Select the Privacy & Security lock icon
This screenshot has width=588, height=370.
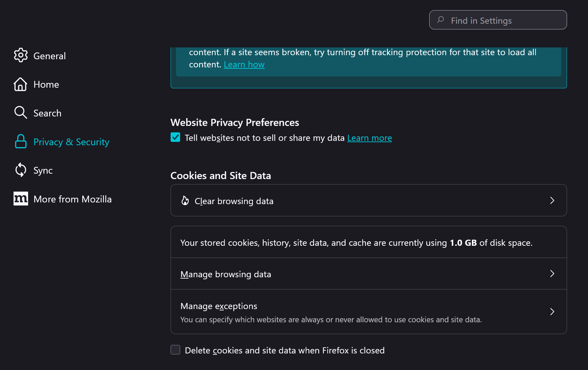pos(21,142)
